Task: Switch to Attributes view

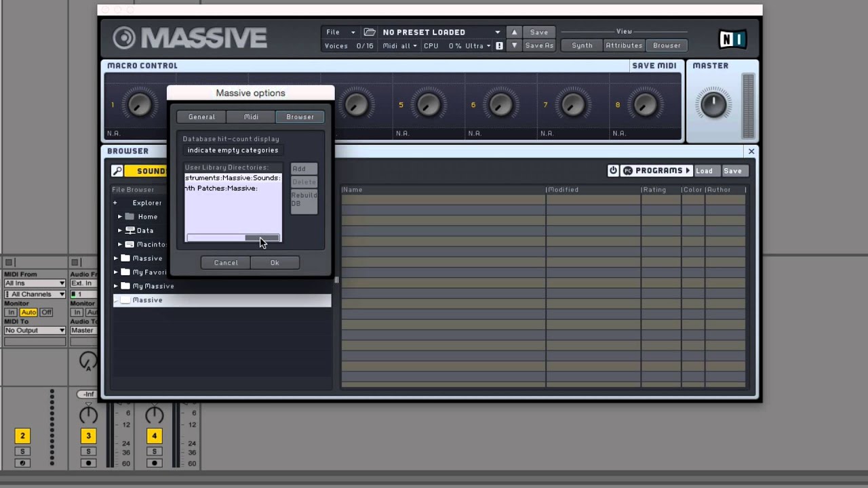Action: point(624,45)
